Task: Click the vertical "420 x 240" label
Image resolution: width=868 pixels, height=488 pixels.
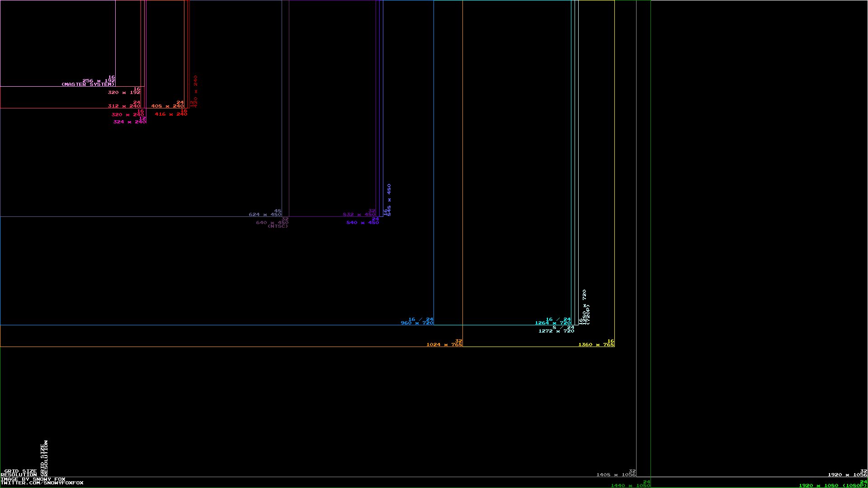Action: point(196,92)
